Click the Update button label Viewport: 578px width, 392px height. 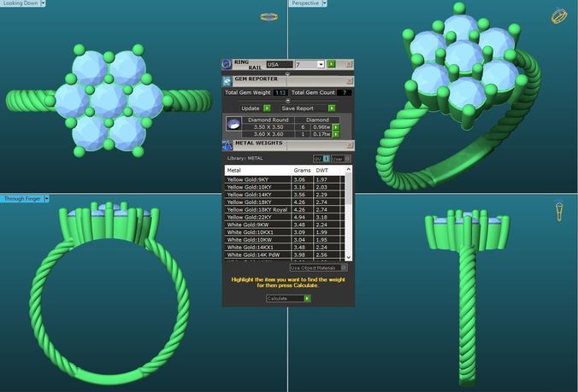click(x=251, y=108)
